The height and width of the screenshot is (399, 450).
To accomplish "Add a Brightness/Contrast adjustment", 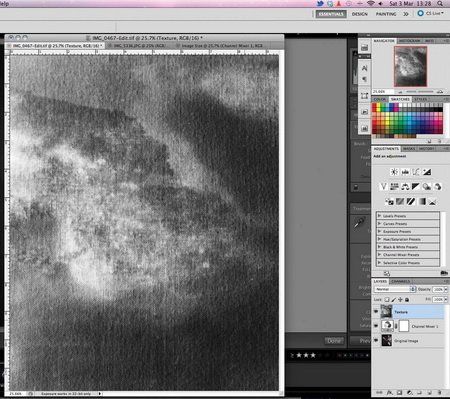I will pyautogui.click(x=394, y=172).
